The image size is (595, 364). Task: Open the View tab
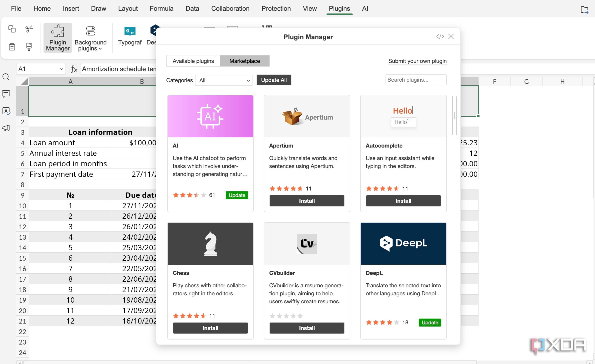pyautogui.click(x=310, y=8)
